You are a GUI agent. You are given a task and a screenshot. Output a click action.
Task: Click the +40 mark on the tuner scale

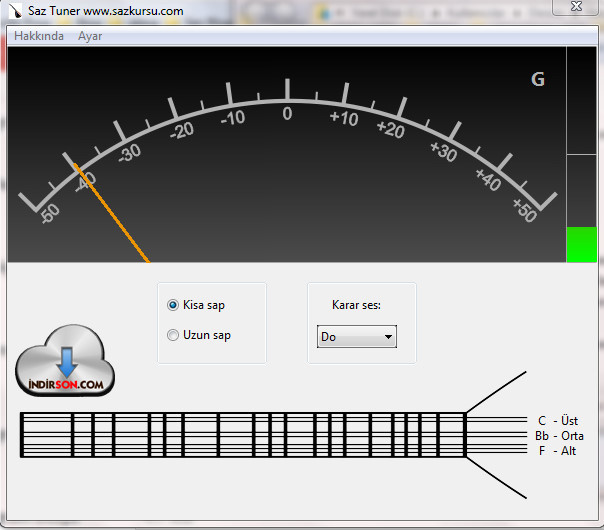[x=488, y=179]
